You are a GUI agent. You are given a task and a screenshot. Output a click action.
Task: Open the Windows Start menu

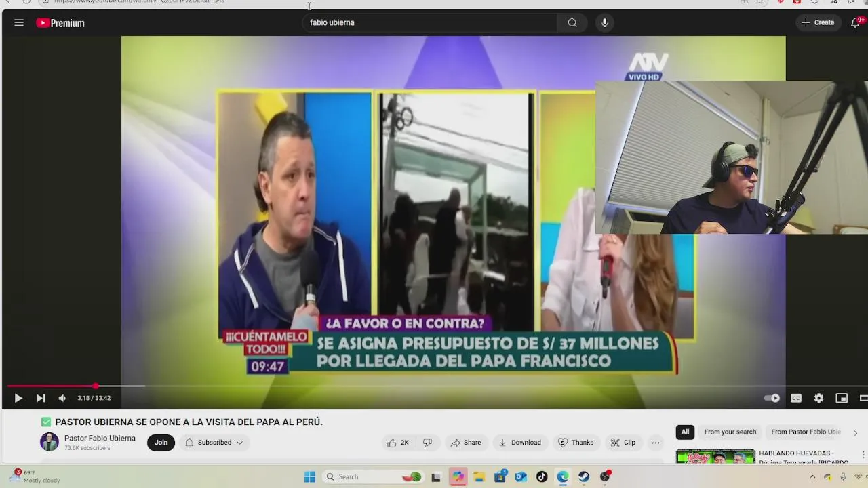pos(309,476)
